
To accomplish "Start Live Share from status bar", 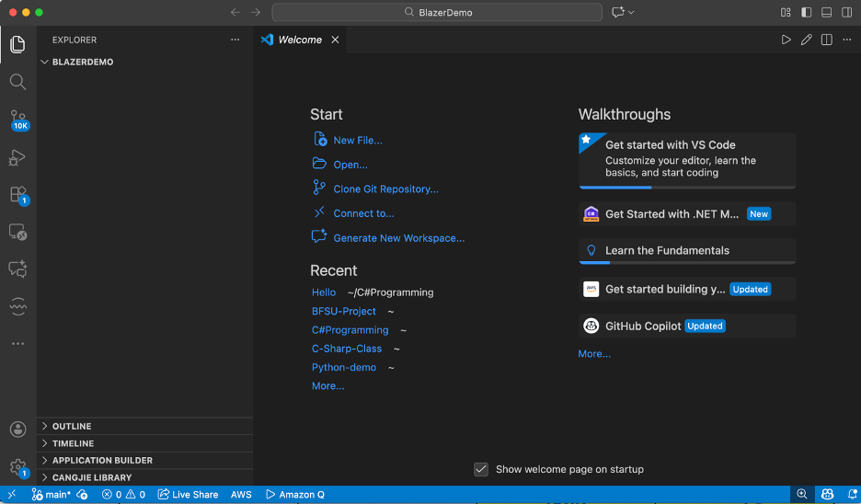I will (x=188, y=494).
